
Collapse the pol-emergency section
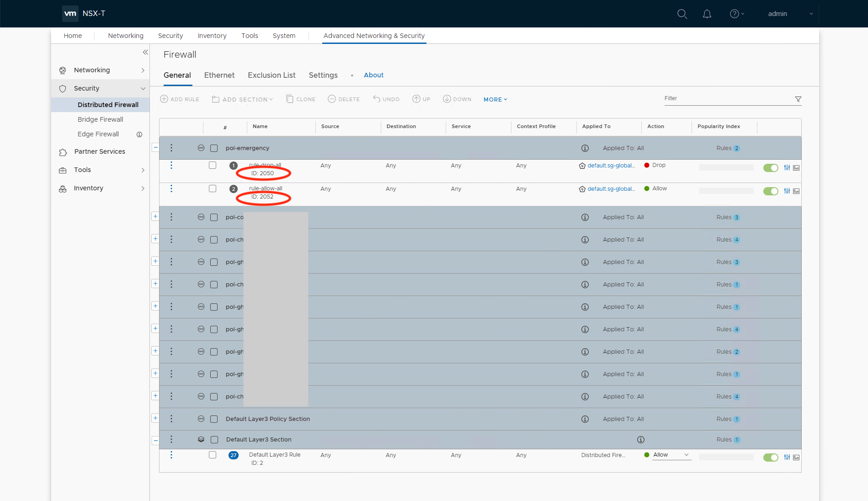tap(155, 147)
